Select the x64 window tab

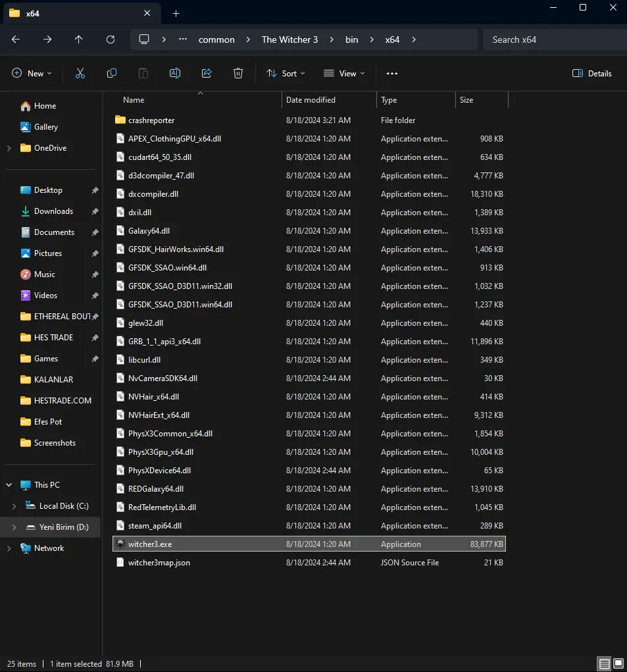[82, 13]
